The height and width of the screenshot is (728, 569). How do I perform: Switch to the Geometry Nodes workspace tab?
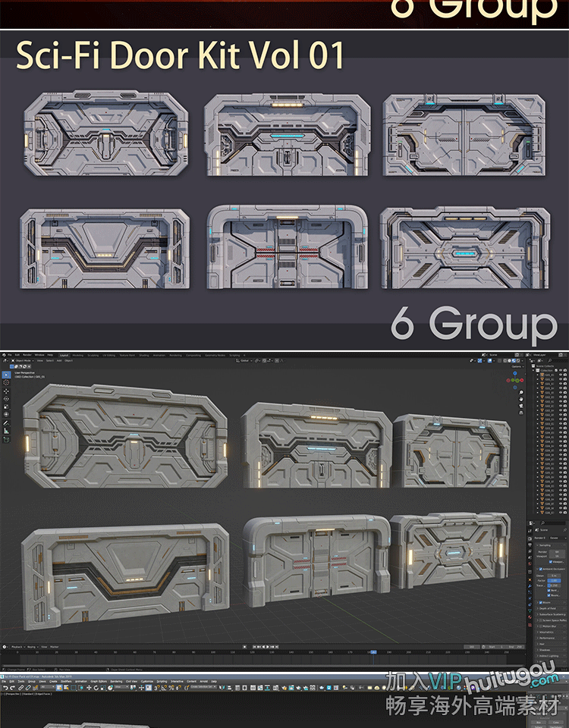(215, 355)
